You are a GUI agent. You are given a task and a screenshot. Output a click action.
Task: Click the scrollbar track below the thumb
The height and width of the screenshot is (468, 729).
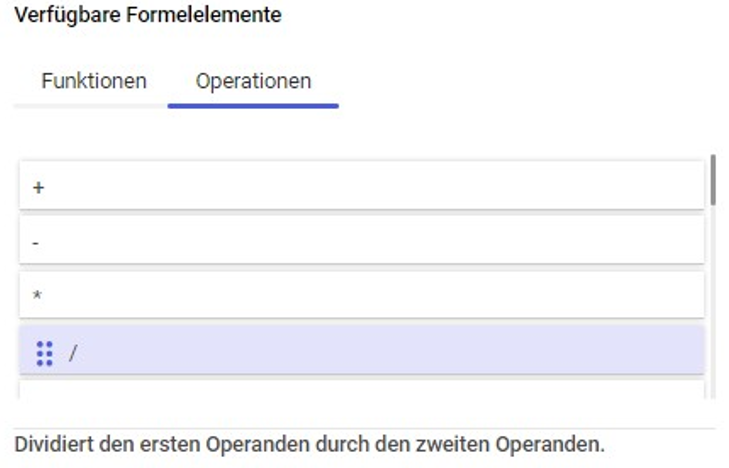[713, 302]
